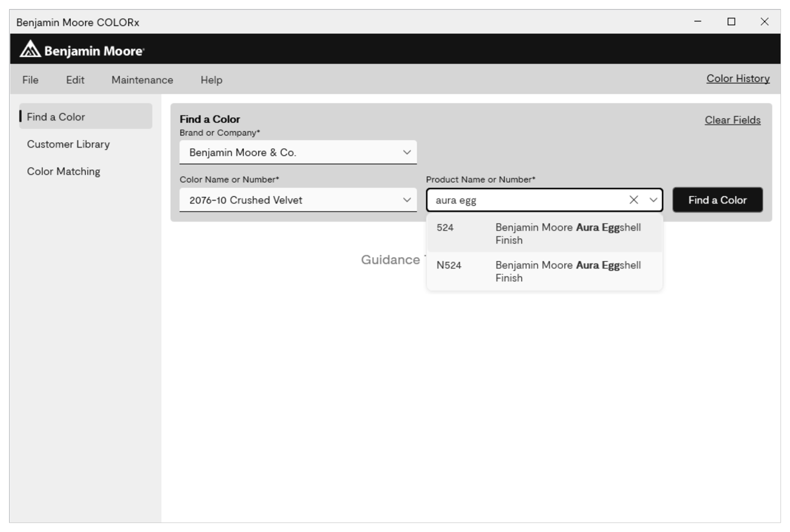The width and height of the screenshot is (790, 532).
Task: Toggle the Product Name dropdown chevron
Action: point(653,200)
